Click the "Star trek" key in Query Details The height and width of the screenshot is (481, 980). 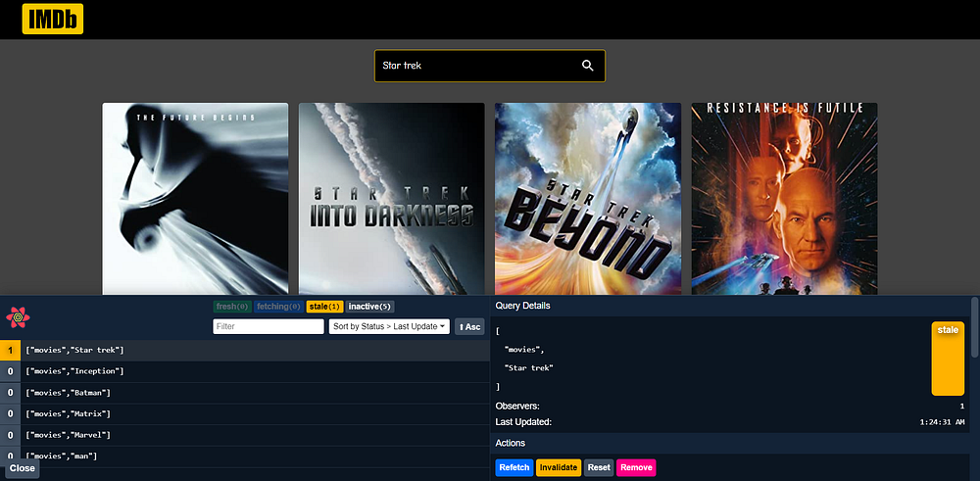click(529, 368)
